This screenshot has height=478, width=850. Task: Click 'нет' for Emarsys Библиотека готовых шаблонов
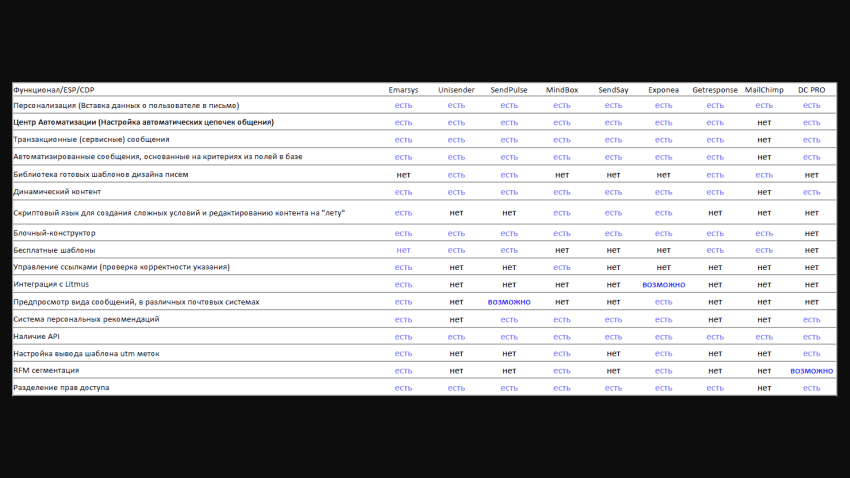(403, 175)
